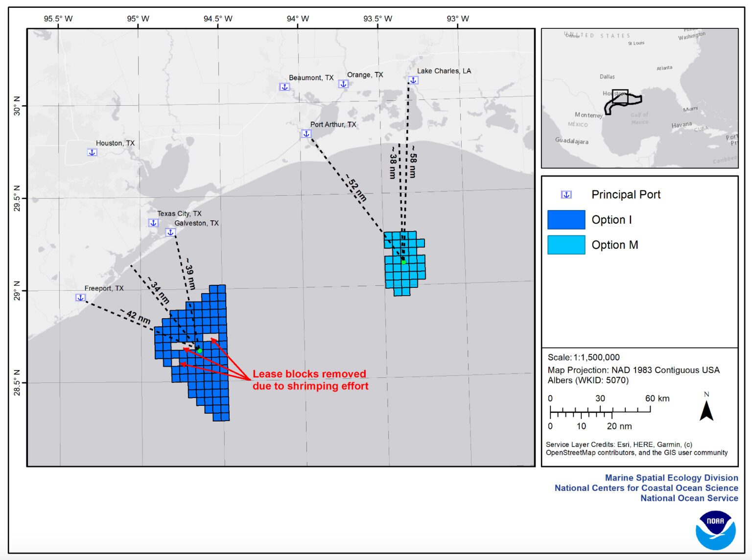Select the Lake Charles, LA port icon
Viewport: 752px width, 560px height.
point(413,79)
